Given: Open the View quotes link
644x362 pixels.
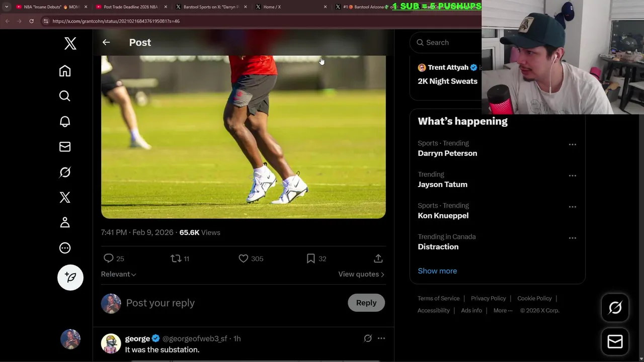Looking at the screenshot, I should (x=361, y=274).
